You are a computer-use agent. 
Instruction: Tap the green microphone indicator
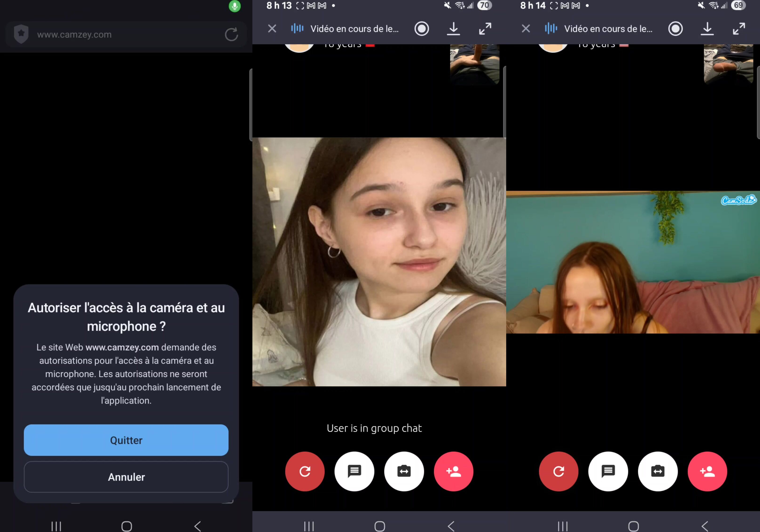235,6
